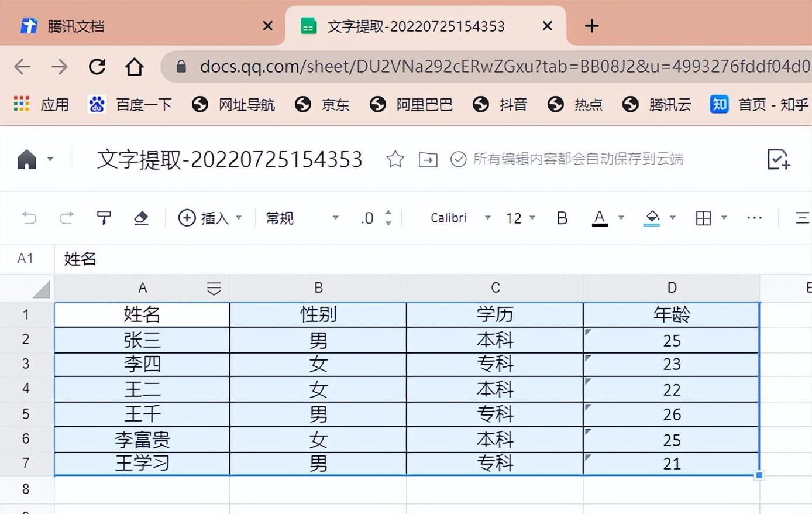Open the overflow ... toolbar menu
The width and height of the screenshot is (812, 514).
pyautogui.click(x=754, y=218)
